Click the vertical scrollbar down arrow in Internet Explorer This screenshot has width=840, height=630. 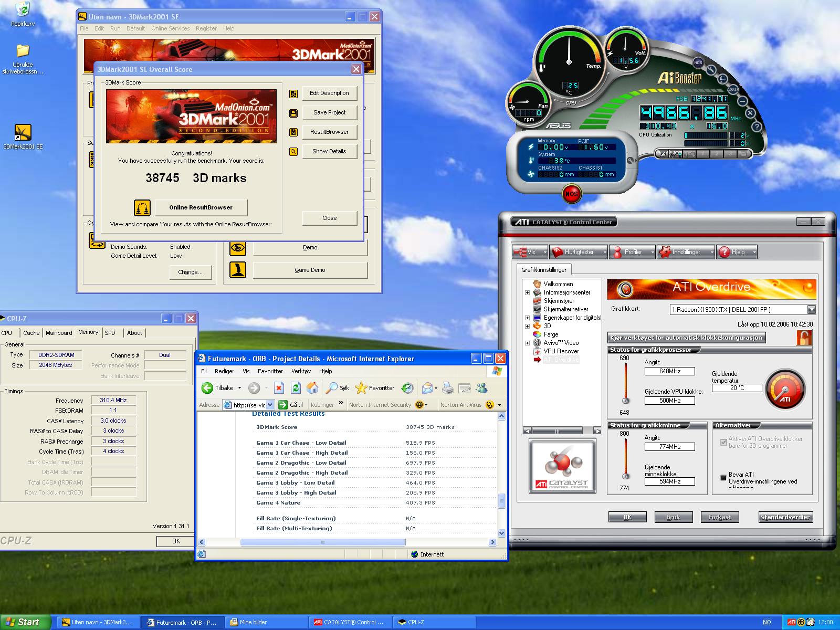click(501, 533)
